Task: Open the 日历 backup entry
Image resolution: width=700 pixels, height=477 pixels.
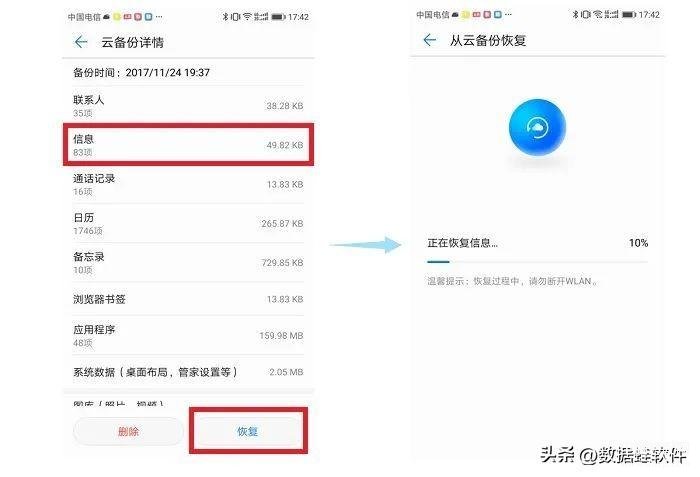Action: coord(188,223)
